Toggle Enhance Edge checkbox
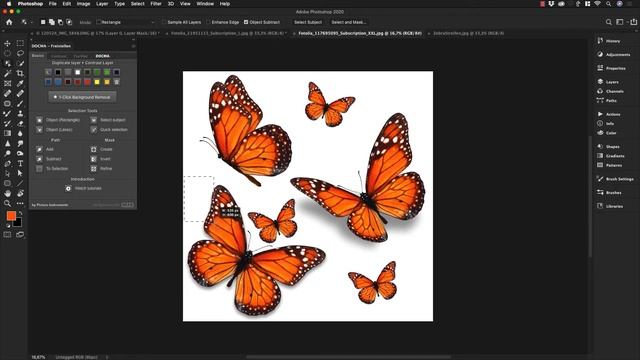This screenshot has width=640, height=360. tap(208, 22)
